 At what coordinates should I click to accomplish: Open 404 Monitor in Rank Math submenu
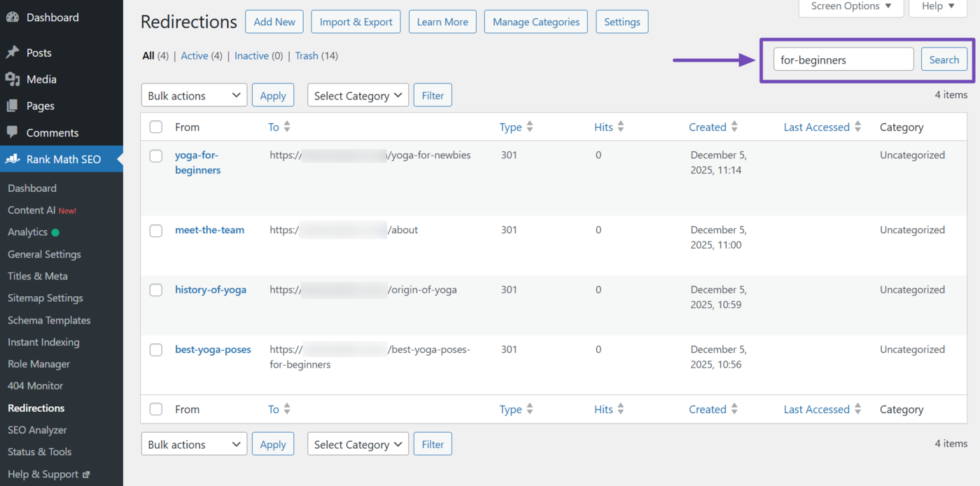click(x=35, y=386)
